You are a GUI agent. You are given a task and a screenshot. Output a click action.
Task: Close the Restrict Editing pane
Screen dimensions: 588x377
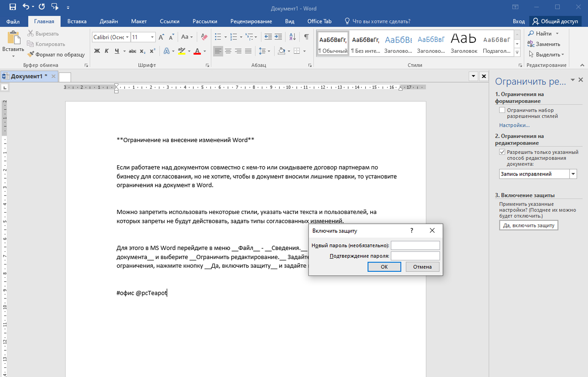coord(581,80)
